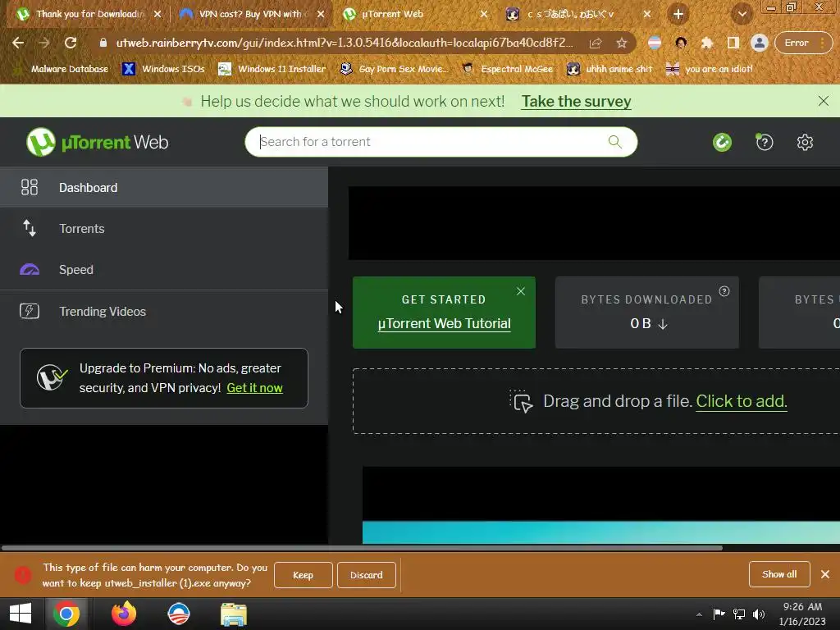
Task: Open Windows ISOs bookmark
Action: 164,69
